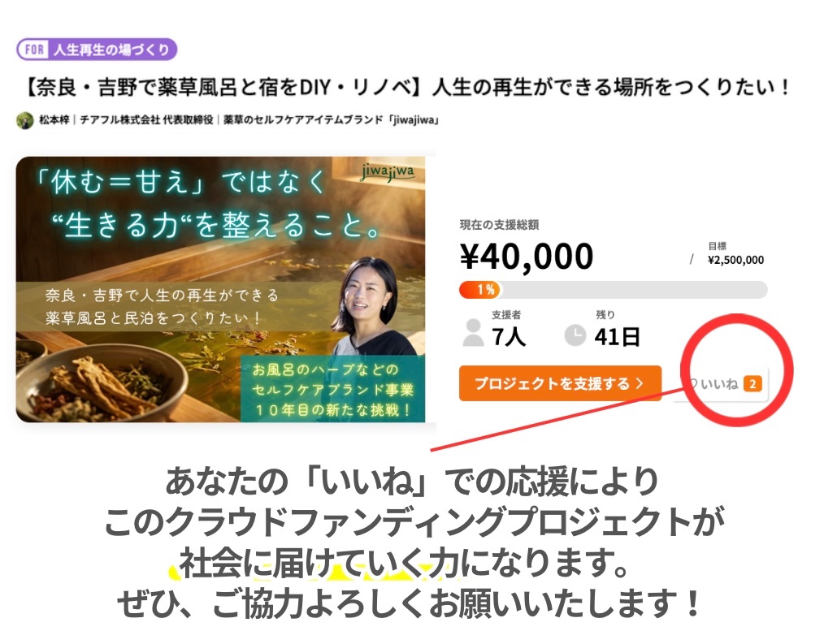The image size is (824, 644).
Task: Click the ¥2,500,000 goal amount
Action: (x=735, y=260)
